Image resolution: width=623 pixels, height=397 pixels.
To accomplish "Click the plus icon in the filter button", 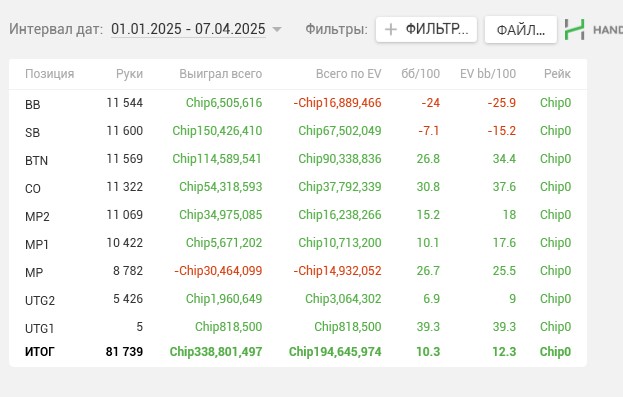I will (391, 29).
